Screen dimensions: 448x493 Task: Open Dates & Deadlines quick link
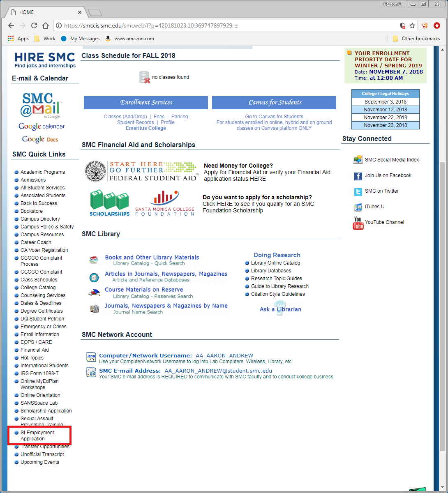point(41,303)
